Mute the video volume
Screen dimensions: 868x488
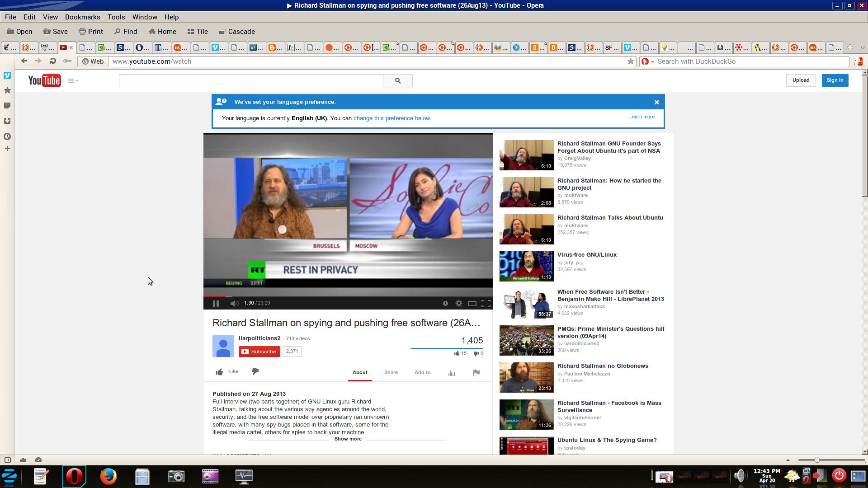pyautogui.click(x=234, y=304)
